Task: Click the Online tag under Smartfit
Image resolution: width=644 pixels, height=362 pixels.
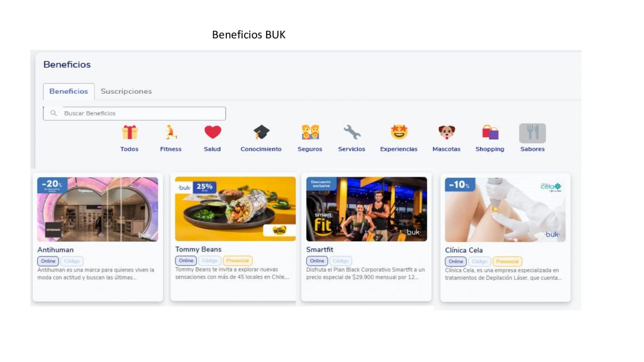Action: [317, 261]
